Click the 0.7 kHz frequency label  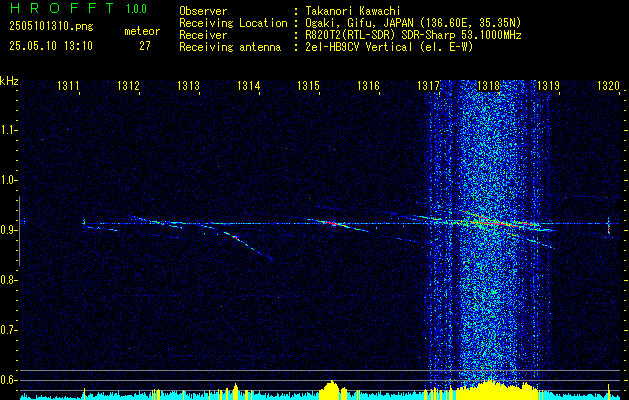pos(8,330)
